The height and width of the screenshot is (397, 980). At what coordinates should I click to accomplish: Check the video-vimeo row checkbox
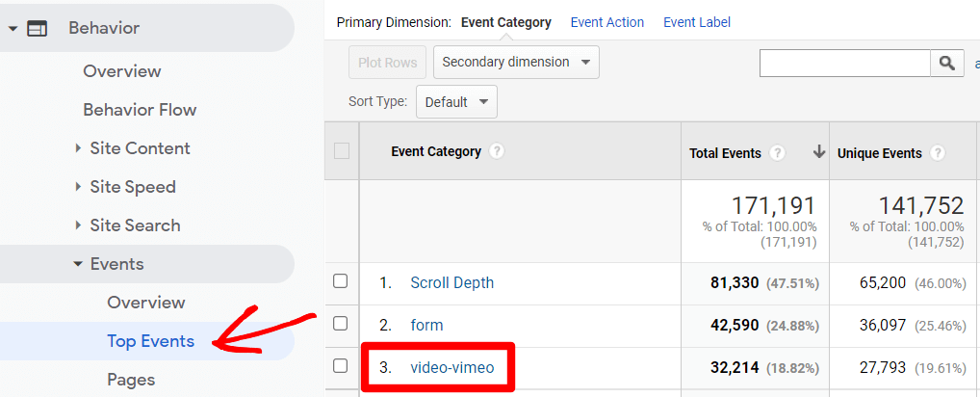coord(340,366)
